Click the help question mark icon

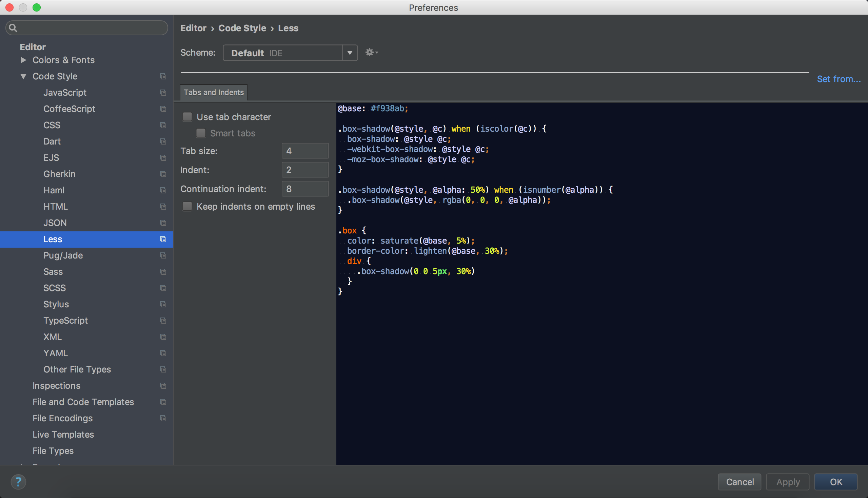point(18,482)
